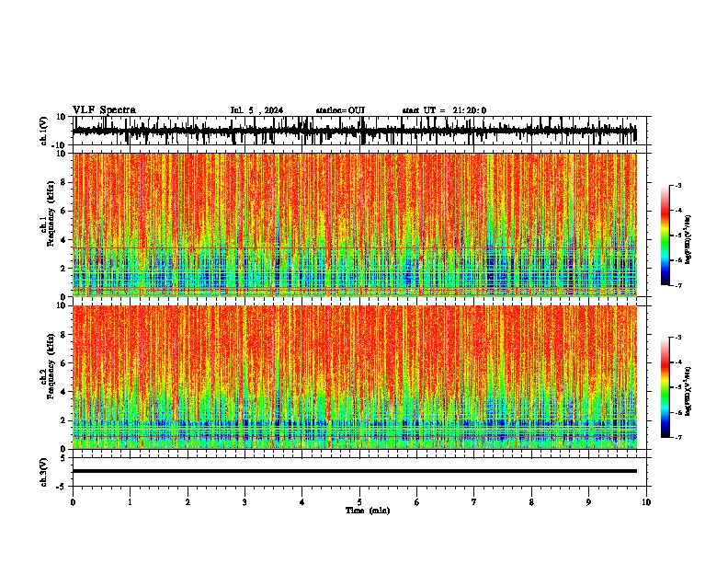Image resolution: width=728 pixels, height=563 pixels.
Task: Click the ch.2 Frequency (kHz) axis label
Action: pos(48,366)
